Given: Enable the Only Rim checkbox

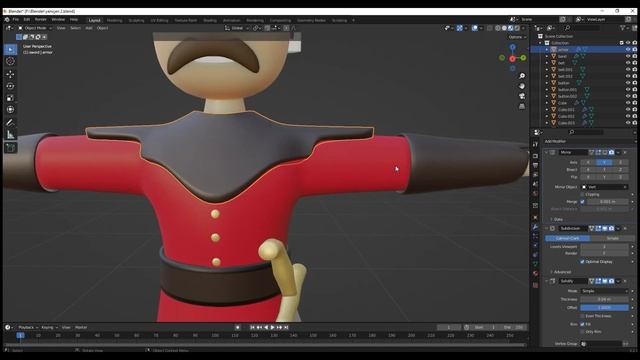Looking at the screenshot, I should 582,332.
